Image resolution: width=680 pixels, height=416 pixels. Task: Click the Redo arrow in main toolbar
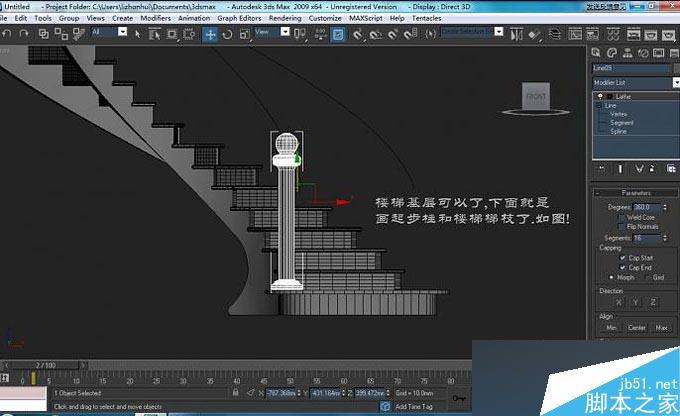[x=24, y=34]
